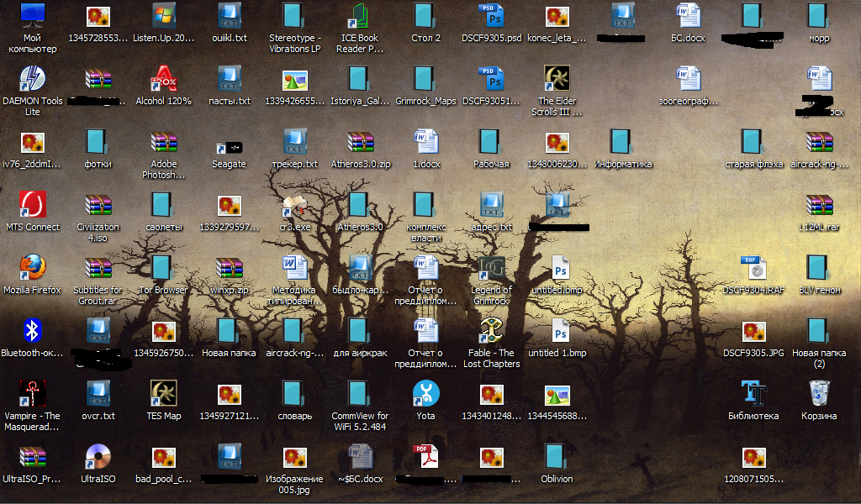This screenshot has width=861, height=504.
Task: Select the старая флэха folder
Action: (x=753, y=142)
